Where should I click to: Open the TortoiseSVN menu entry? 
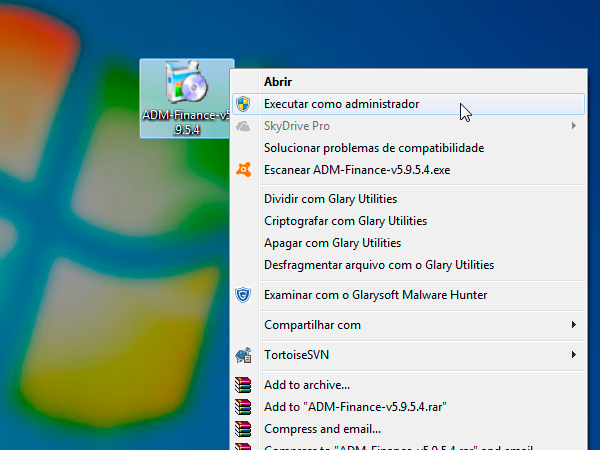408,355
